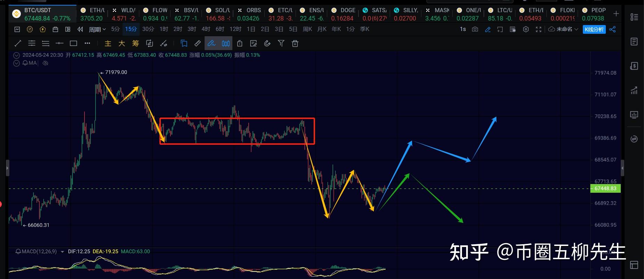Open the bar chart trend icon in sidebar

pos(634,90)
